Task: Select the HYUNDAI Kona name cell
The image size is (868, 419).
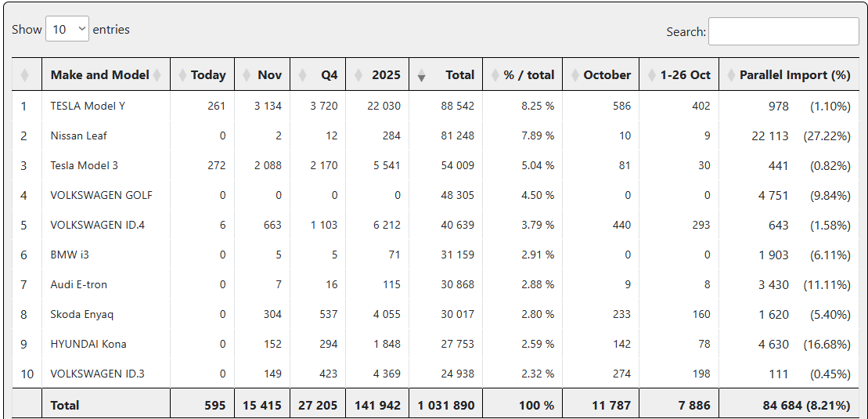Action: (x=88, y=344)
